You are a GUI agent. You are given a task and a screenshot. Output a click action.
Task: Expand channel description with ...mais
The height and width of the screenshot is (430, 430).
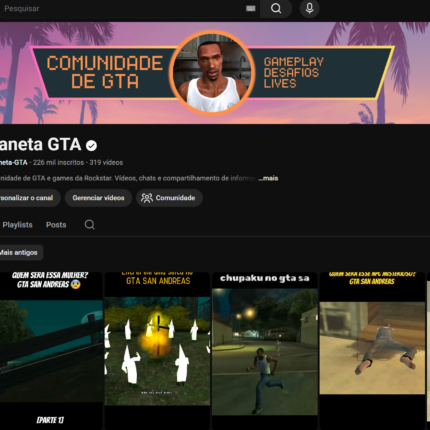[268, 178]
